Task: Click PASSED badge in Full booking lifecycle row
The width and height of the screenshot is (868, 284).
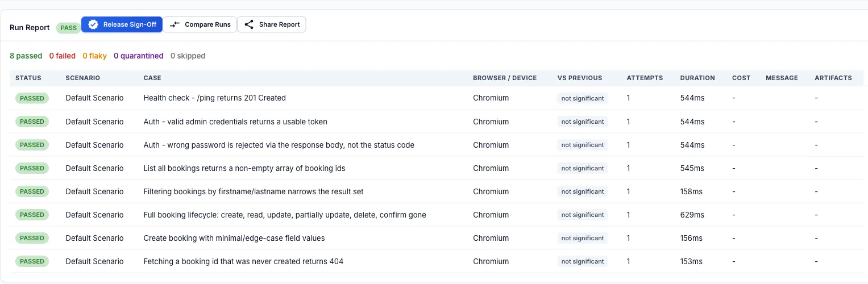Action: tap(32, 215)
